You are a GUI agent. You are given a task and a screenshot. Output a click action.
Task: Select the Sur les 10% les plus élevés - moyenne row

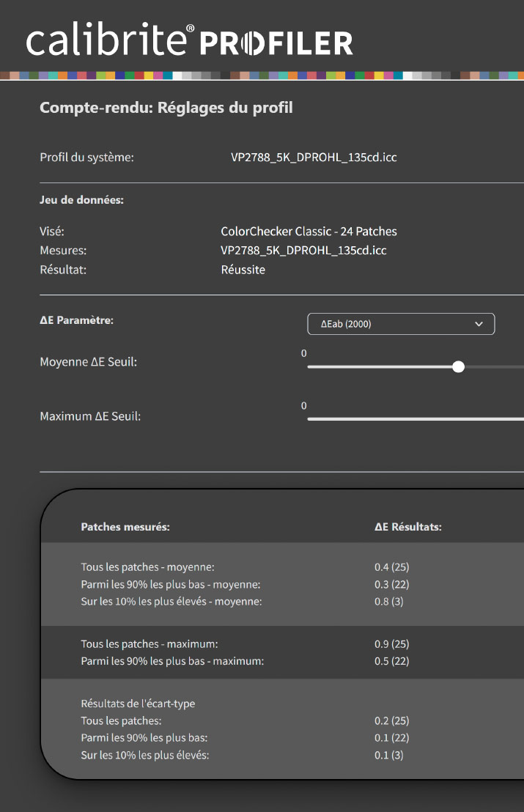point(171,602)
